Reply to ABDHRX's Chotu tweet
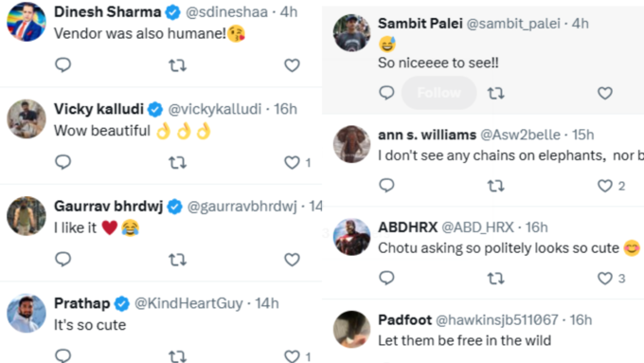The width and height of the screenshot is (644, 363). pyautogui.click(x=386, y=279)
